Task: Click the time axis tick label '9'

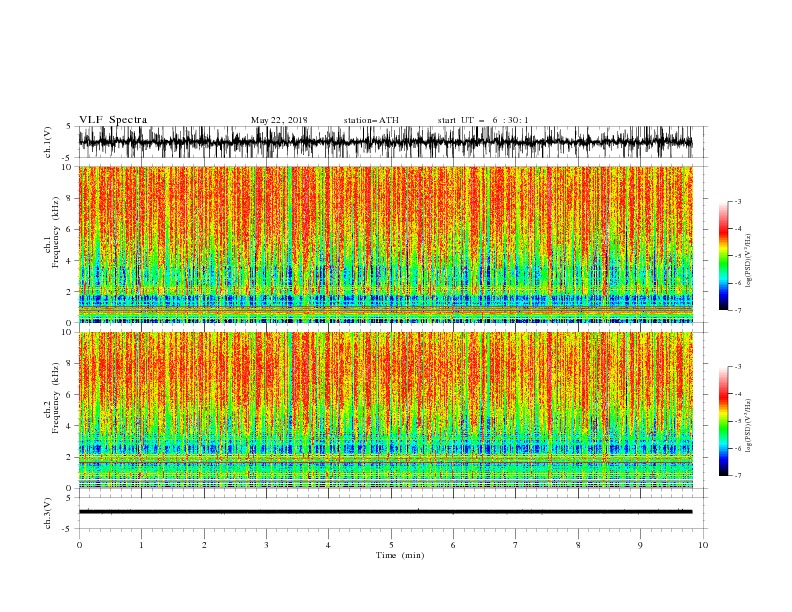Action: pyautogui.click(x=640, y=545)
